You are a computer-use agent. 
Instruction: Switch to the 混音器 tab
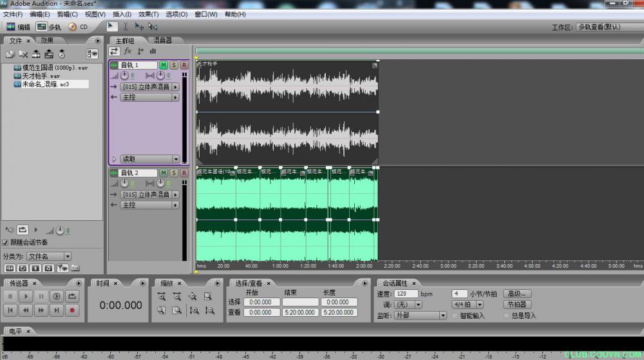[162, 41]
